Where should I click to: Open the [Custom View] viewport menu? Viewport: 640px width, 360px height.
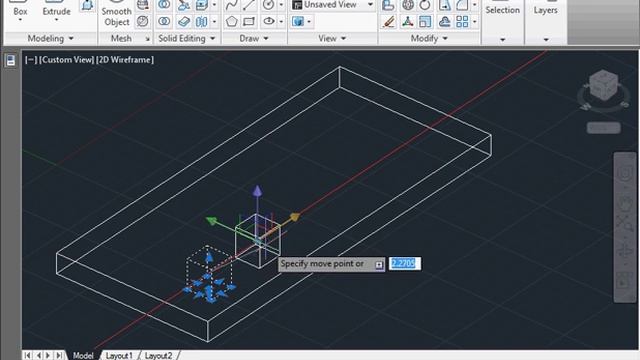pyautogui.click(x=66, y=60)
